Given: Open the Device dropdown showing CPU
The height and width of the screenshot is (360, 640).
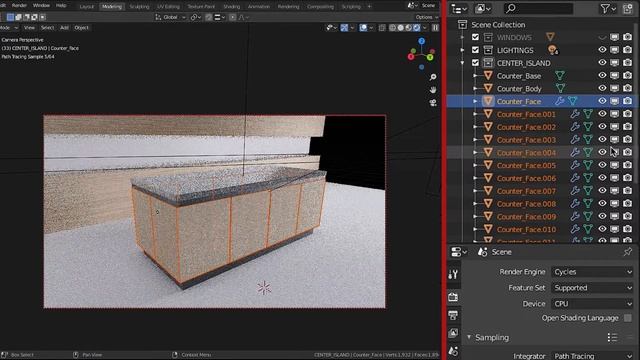Looking at the screenshot, I should tap(593, 304).
